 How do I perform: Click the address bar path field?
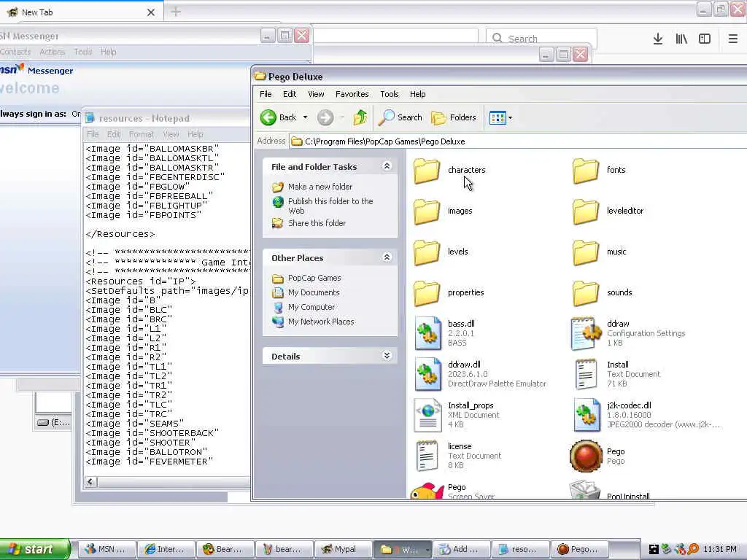point(518,141)
